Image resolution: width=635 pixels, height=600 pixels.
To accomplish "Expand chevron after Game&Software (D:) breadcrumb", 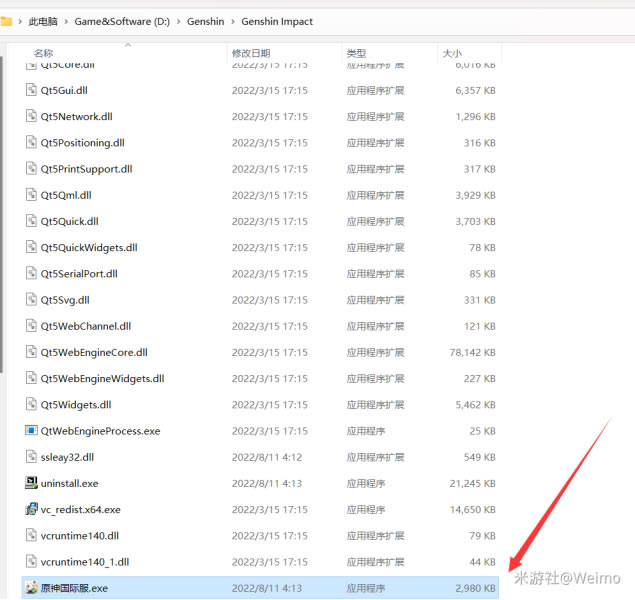I will click(x=178, y=20).
